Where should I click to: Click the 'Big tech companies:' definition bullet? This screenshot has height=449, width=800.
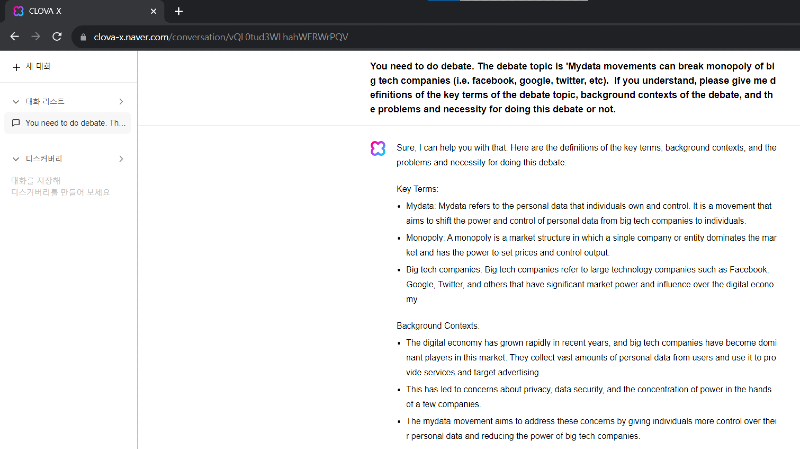click(590, 284)
